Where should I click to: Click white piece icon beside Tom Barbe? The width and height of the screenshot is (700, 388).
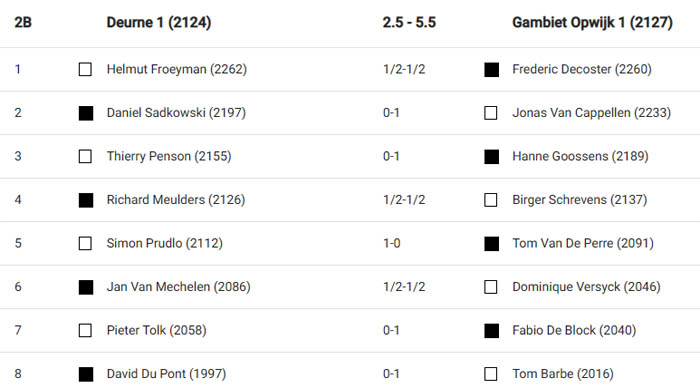tap(491, 374)
